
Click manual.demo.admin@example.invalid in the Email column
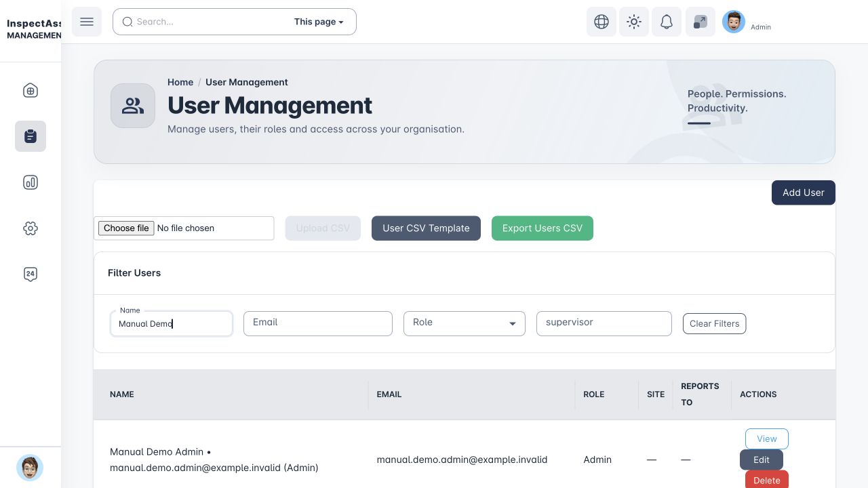[x=462, y=460]
